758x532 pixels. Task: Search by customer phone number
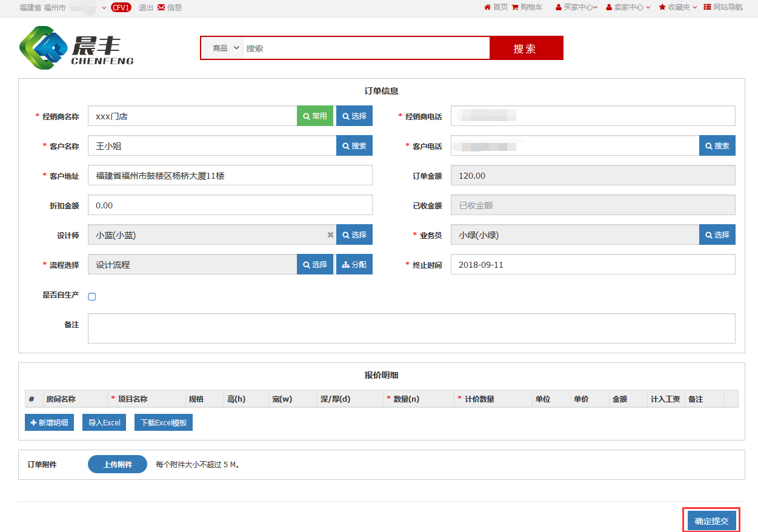click(x=717, y=146)
